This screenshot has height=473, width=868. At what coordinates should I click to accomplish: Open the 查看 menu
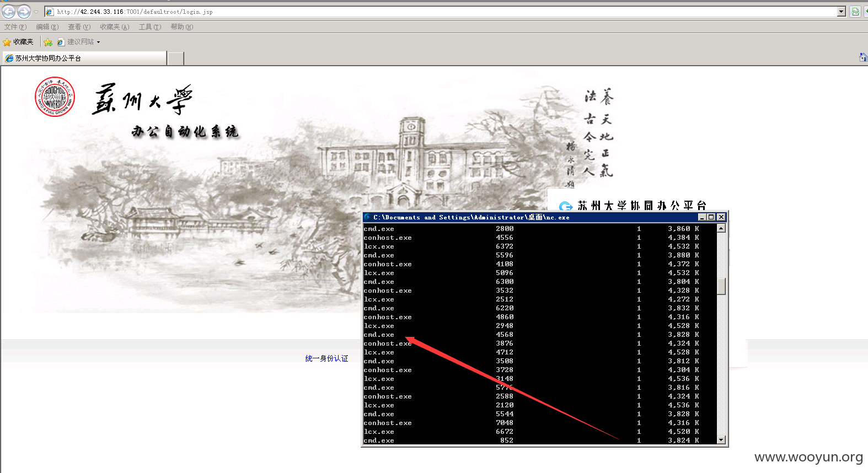[79, 27]
